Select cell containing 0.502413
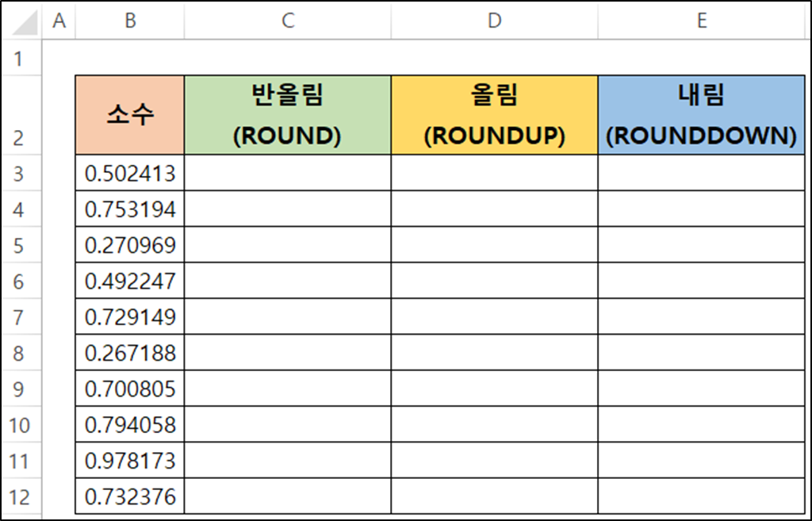This screenshot has width=812, height=521. pyautogui.click(x=130, y=173)
